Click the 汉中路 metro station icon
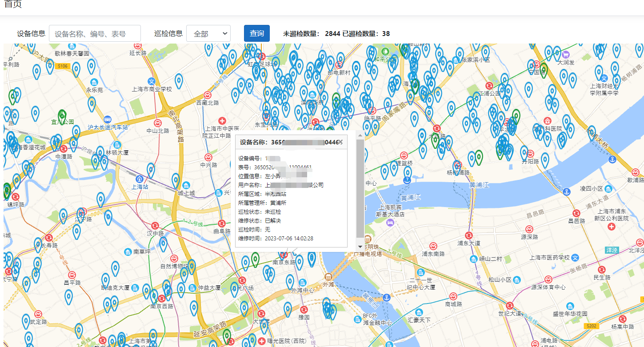The image size is (644, 347). pos(155,225)
